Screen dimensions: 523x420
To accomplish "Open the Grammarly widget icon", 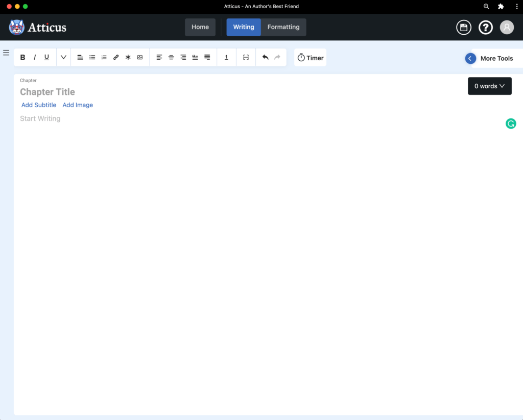I will (511, 123).
